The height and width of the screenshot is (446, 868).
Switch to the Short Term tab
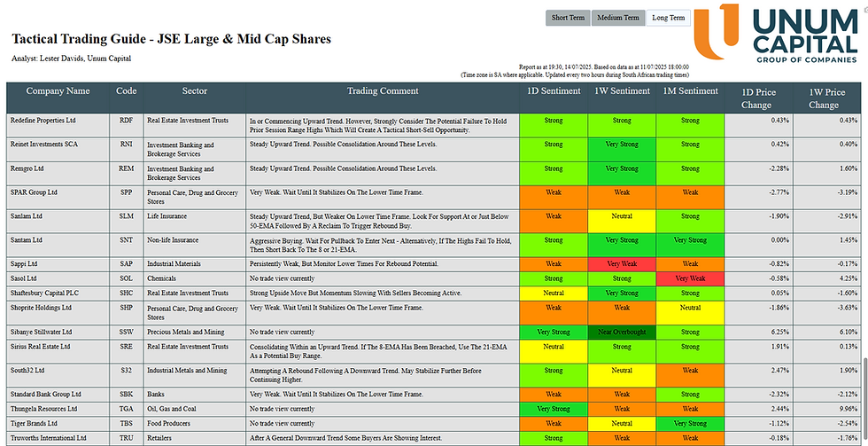[x=568, y=18]
